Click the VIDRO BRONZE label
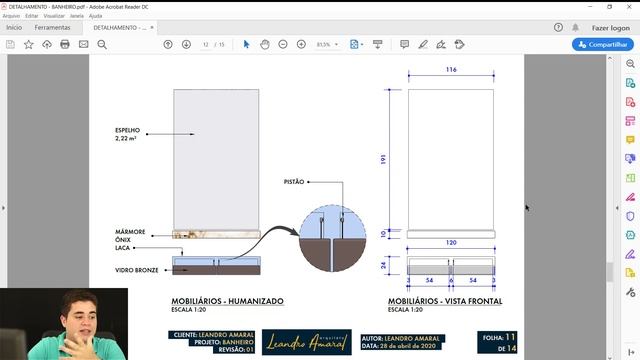Screen dimensions: 640x360 point(136,270)
